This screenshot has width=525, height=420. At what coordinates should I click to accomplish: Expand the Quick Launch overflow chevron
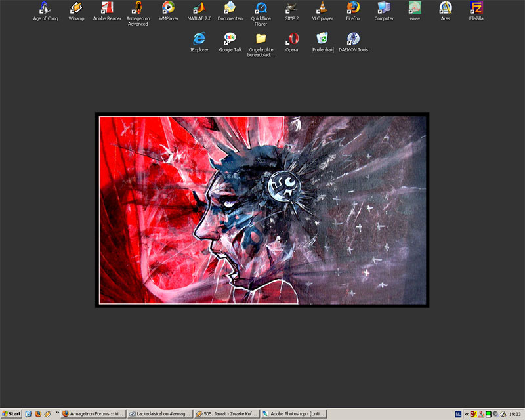(x=57, y=414)
